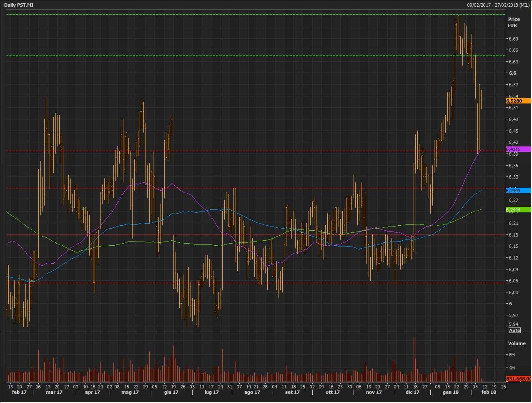The width and height of the screenshot is (532, 403).
Task: Click the Auto scale button
Action: coord(514,330)
